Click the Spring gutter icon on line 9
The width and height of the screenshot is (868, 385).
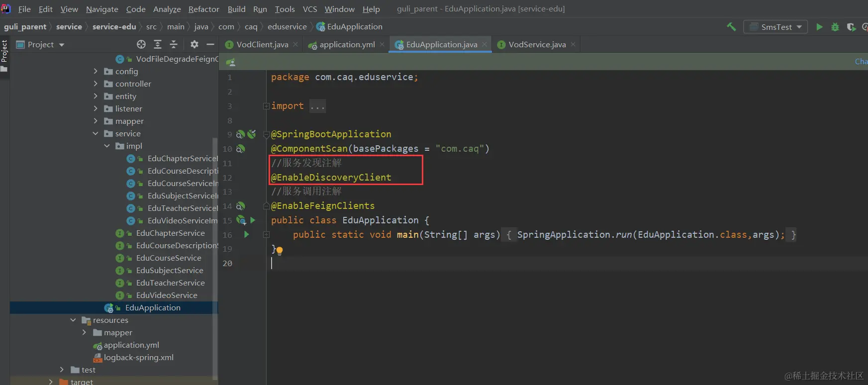tap(241, 134)
